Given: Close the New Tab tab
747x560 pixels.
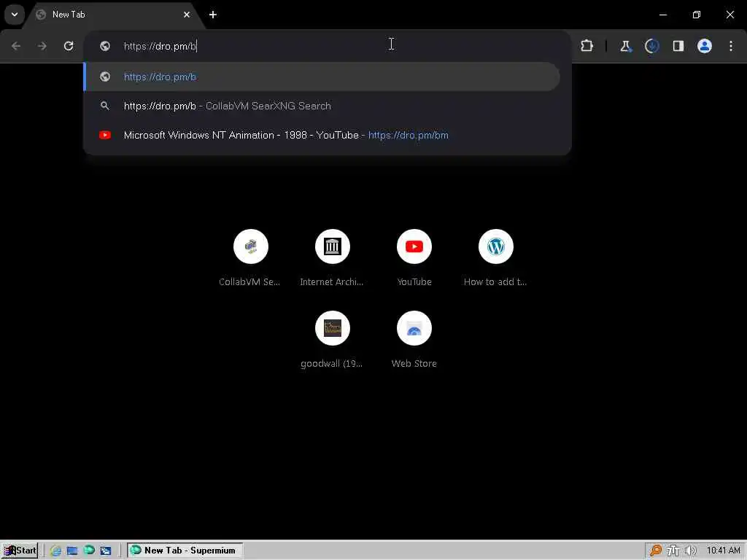Looking at the screenshot, I should coord(187,15).
